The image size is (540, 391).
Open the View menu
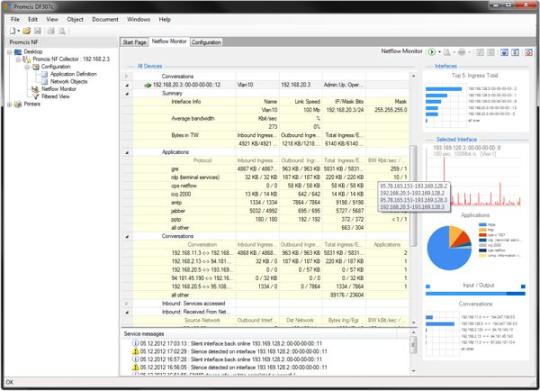tap(52, 19)
